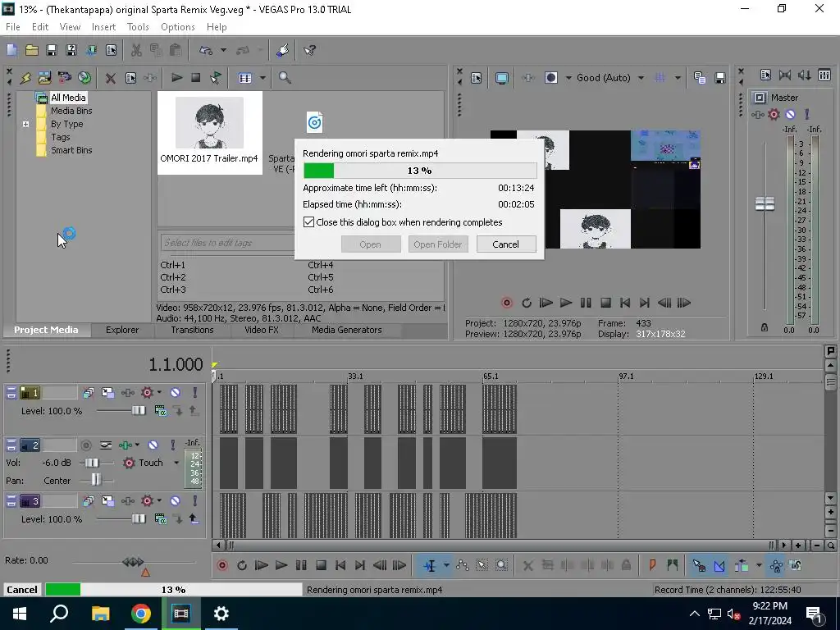
Task: Click the Preview Record button in video preview
Action: tap(506, 303)
